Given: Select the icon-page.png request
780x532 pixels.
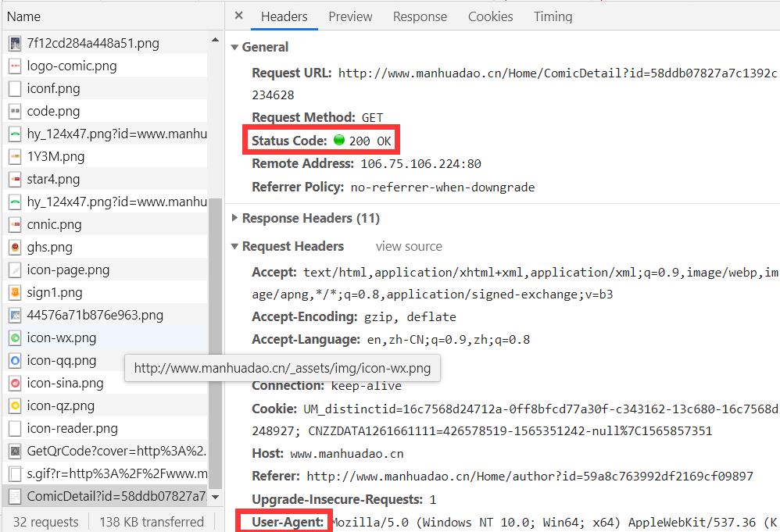Looking at the screenshot, I should 105,270.
